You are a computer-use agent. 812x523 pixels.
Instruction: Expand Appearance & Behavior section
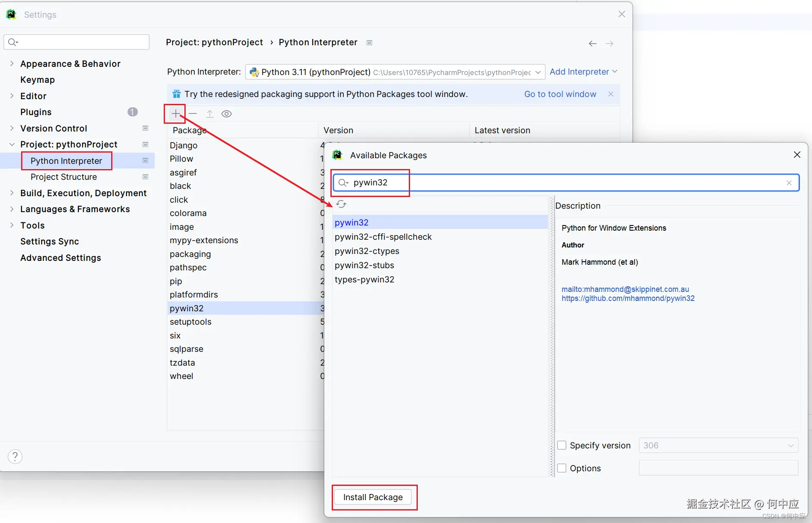click(12, 63)
